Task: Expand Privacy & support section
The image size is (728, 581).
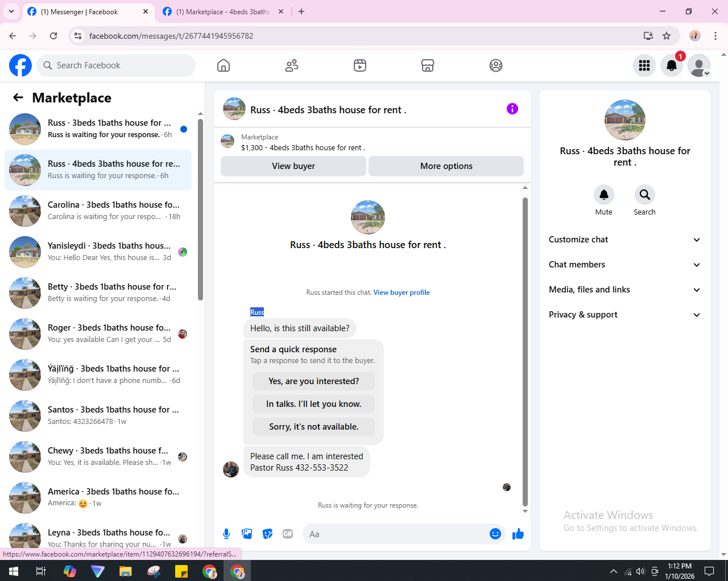Action: pos(624,315)
